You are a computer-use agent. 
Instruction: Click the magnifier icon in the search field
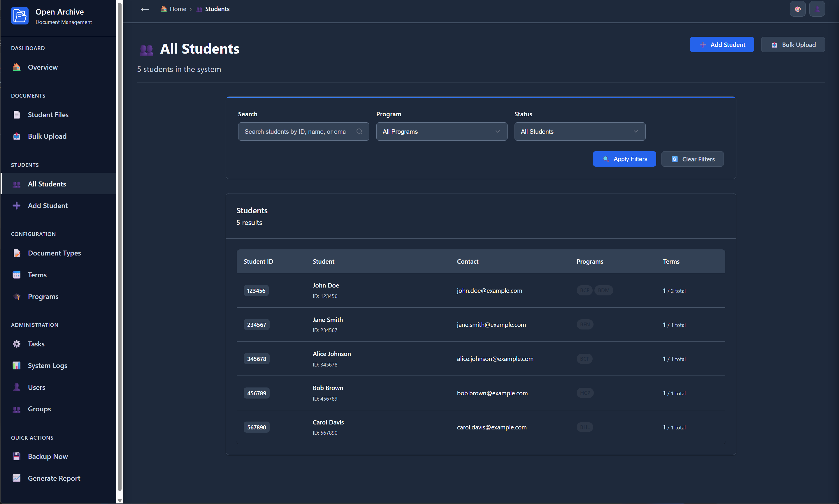tap(359, 131)
